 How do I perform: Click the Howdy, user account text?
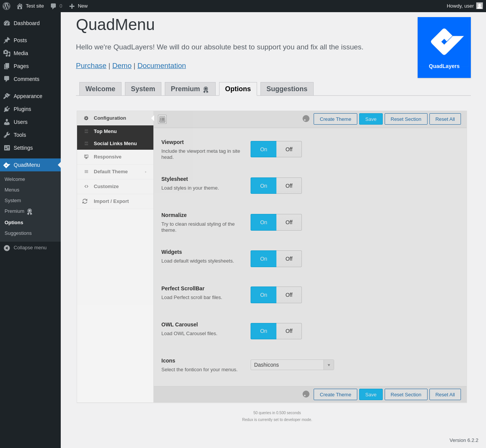(x=460, y=6)
